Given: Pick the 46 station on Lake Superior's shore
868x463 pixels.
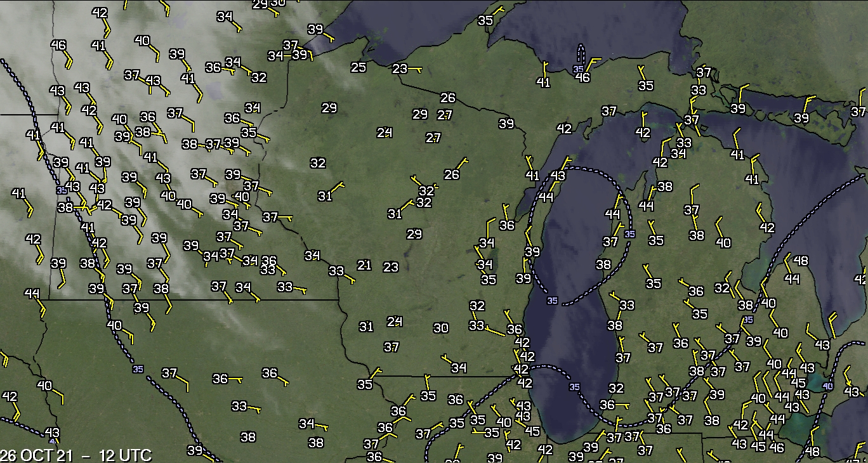Looking at the screenshot, I should click(x=582, y=77).
